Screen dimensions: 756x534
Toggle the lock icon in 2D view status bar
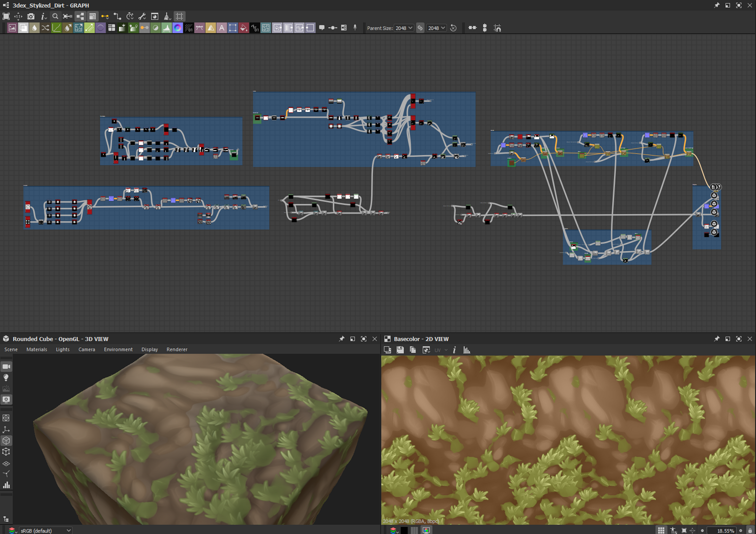pyautogui.click(x=750, y=530)
